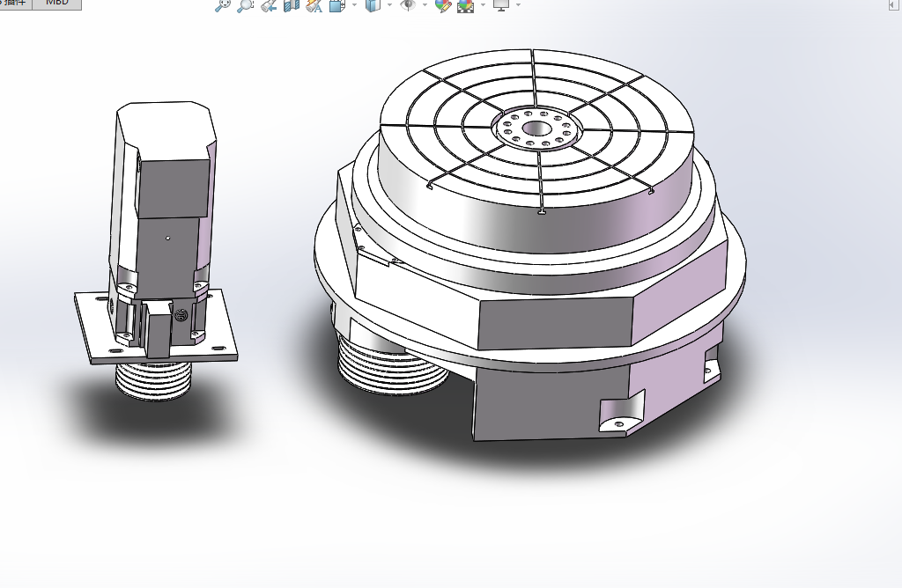Click the View Orientation cube icon
Screen dimensions: 902x588
(337, 6)
